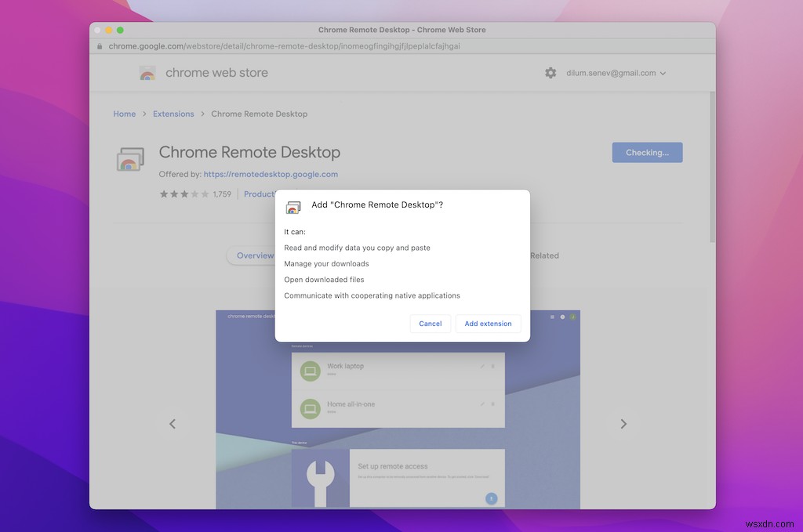Screen dimensions: 803x532
Task: Open the Extensions breadcrumb link
Action: coord(173,113)
